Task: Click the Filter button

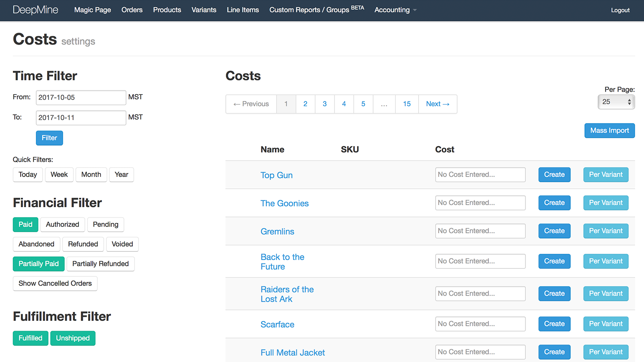Action: pos(49,138)
